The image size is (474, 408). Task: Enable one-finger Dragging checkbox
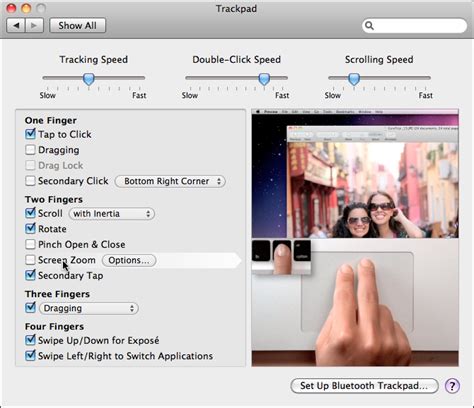tap(30, 150)
